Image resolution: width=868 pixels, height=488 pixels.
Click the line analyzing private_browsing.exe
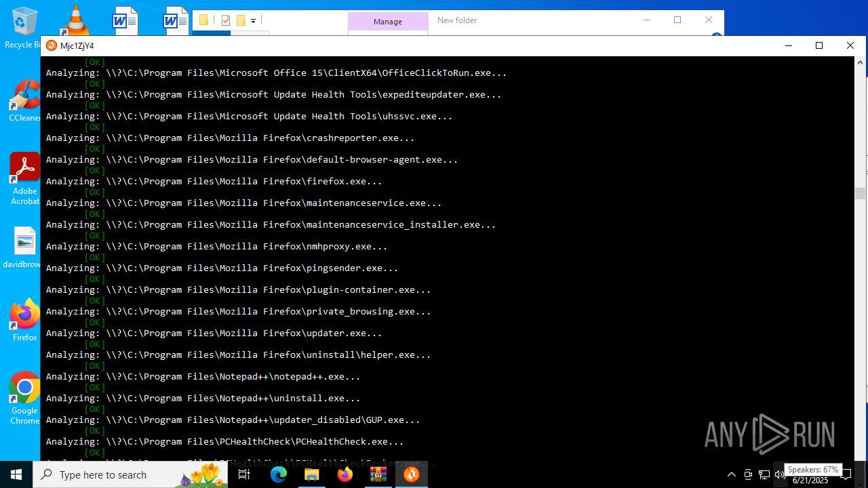click(x=238, y=311)
